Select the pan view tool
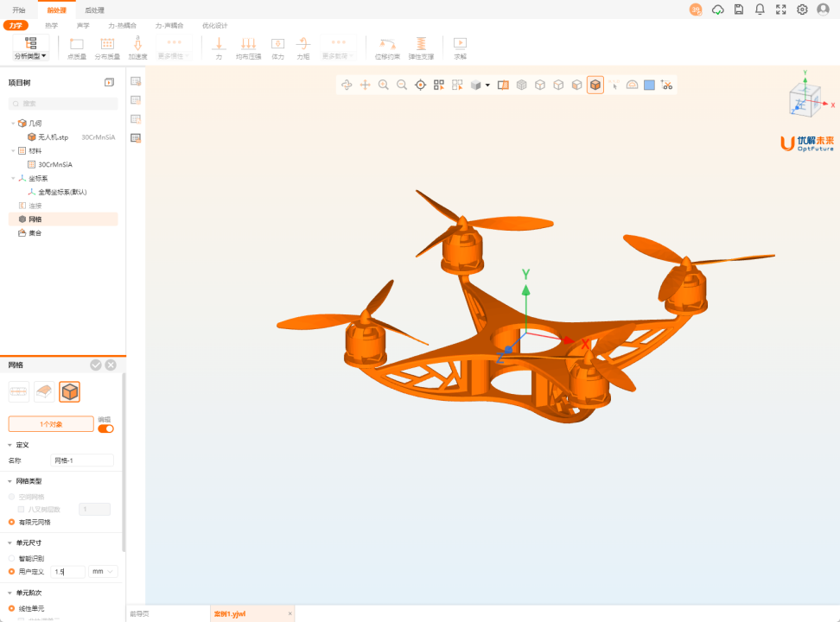This screenshot has height=622, width=840. (365, 85)
